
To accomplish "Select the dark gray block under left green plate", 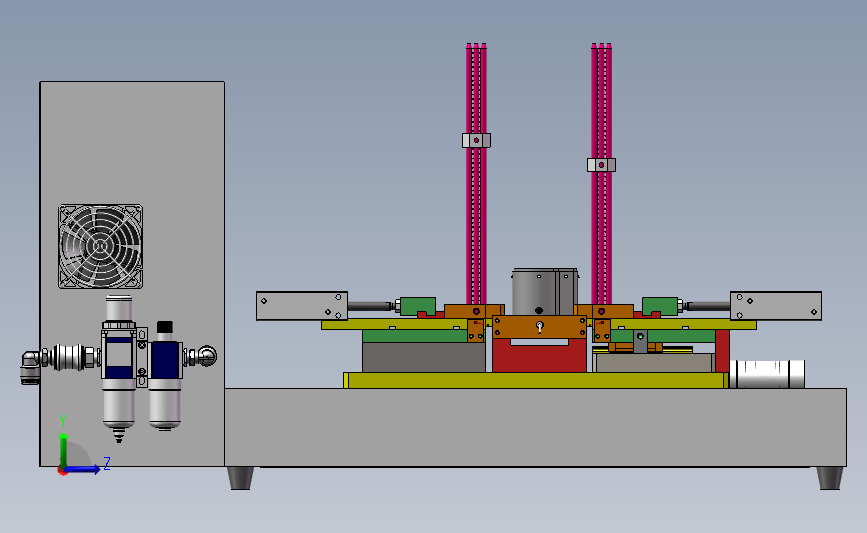I will click(424, 357).
